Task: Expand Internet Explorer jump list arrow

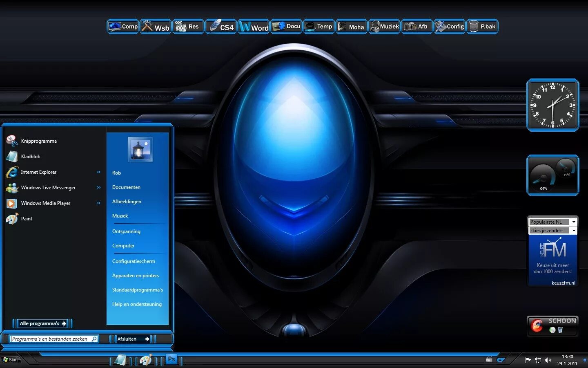Action: coord(99,172)
